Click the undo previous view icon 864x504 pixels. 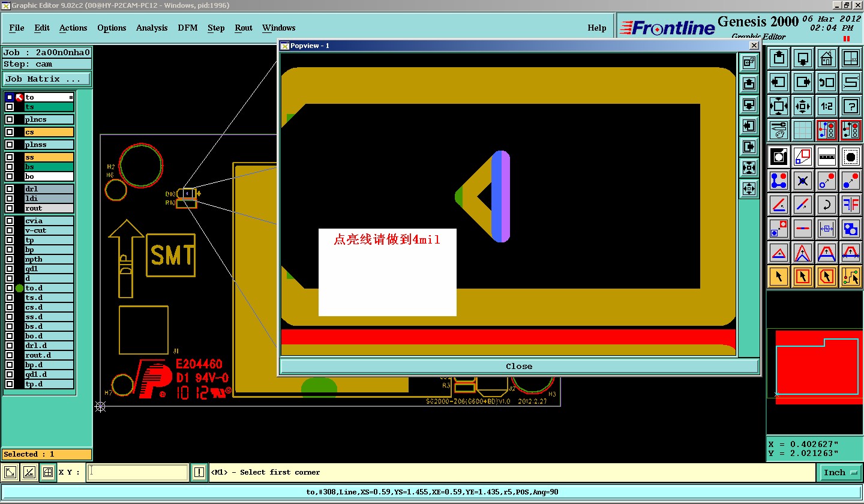coord(827,82)
